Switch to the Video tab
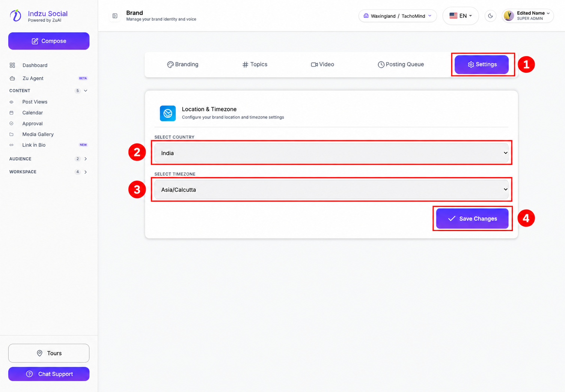Screen dimensions: 565x392 coord(322,65)
